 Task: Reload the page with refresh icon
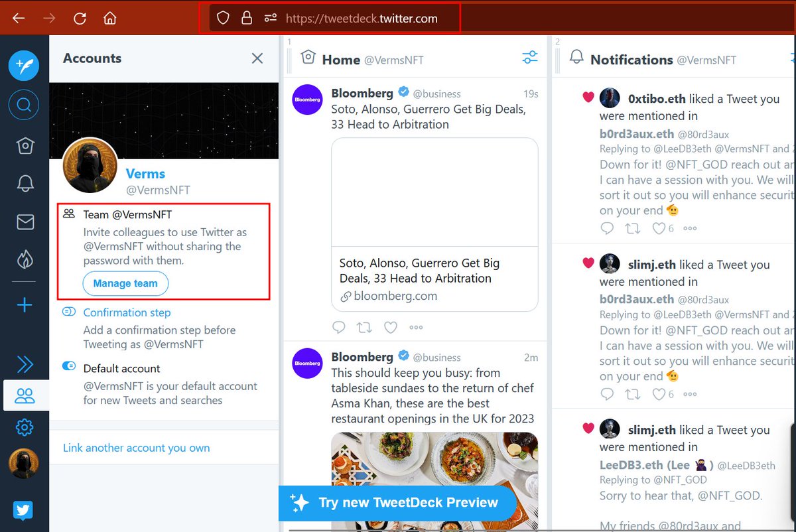pyautogui.click(x=80, y=18)
